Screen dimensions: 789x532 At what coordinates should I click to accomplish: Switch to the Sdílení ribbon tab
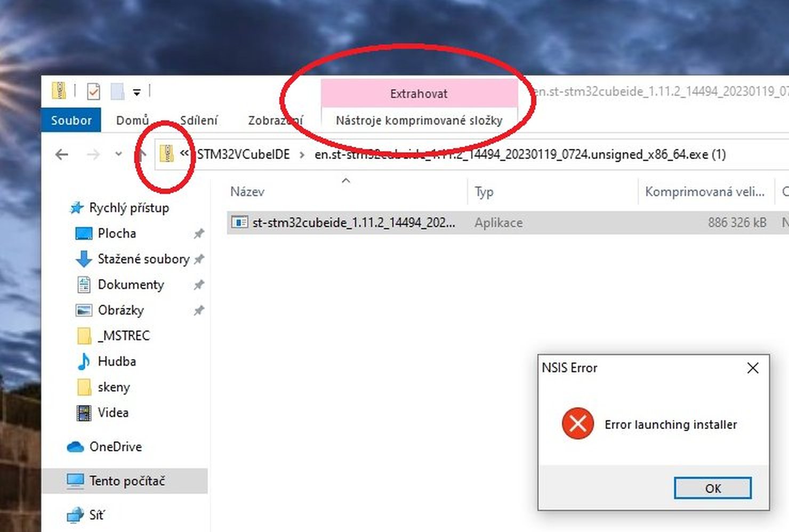[x=199, y=120]
